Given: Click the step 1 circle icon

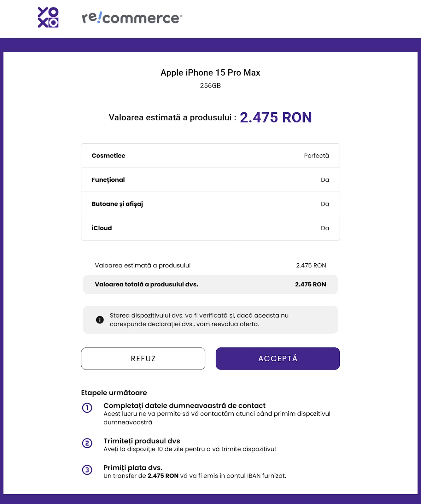Looking at the screenshot, I should point(87,408).
